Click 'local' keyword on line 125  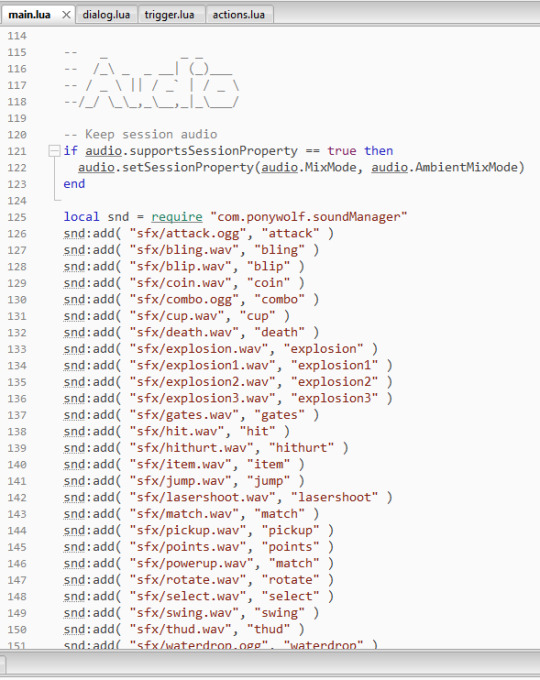(82, 217)
